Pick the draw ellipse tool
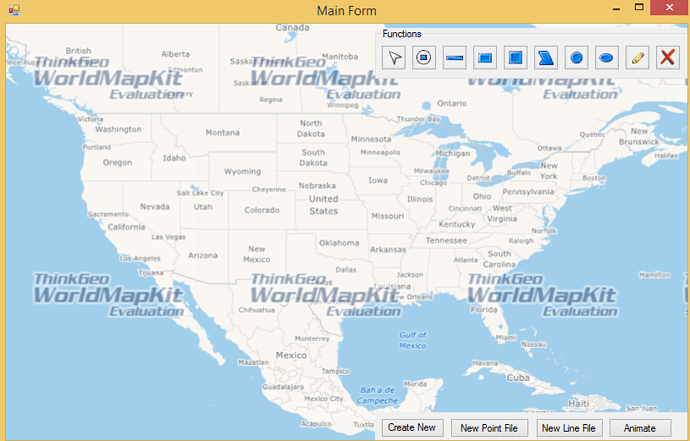690x441 pixels. pyautogui.click(x=607, y=58)
